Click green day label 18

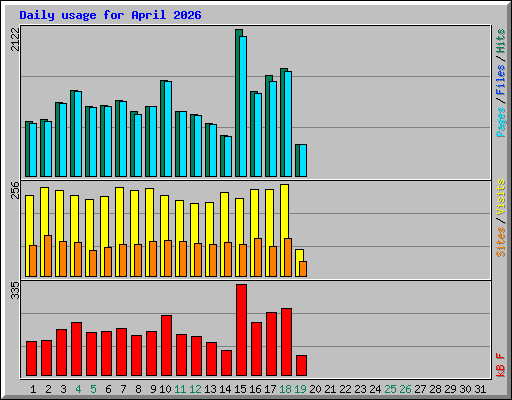pyautogui.click(x=285, y=389)
